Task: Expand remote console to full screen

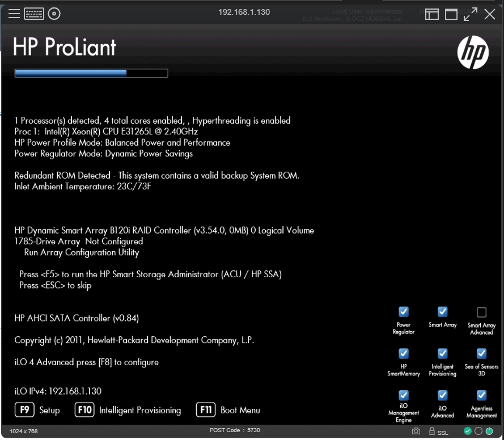Action: click(471, 15)
